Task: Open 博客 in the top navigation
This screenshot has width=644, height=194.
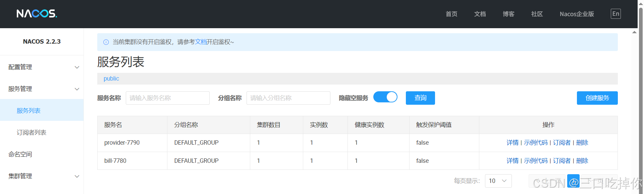Action: [x=508, y=14]
